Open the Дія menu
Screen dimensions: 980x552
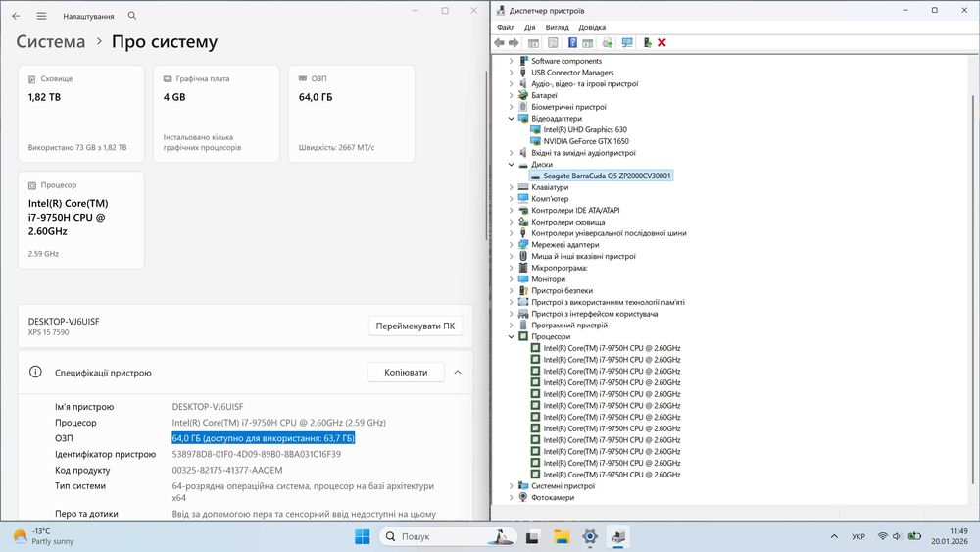point(530,27)
